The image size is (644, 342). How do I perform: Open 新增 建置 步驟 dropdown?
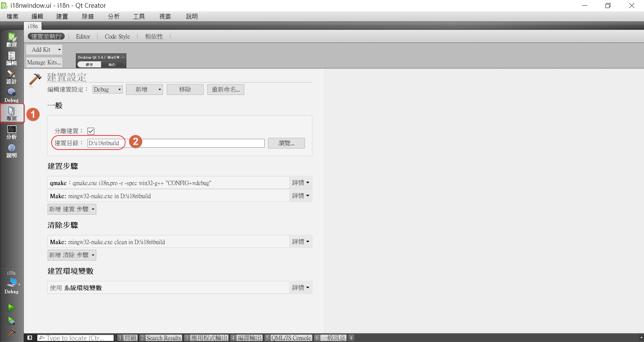pos(72,209)
